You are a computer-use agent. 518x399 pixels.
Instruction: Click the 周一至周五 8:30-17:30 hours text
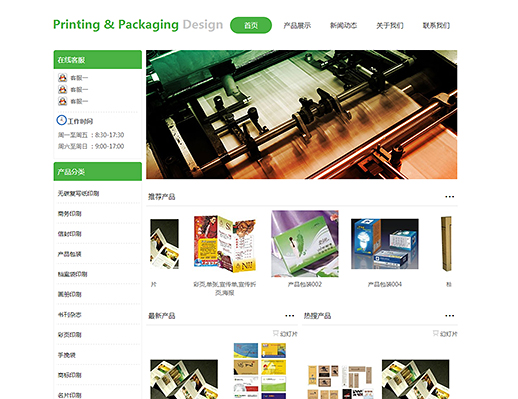[x=91, y=135]
